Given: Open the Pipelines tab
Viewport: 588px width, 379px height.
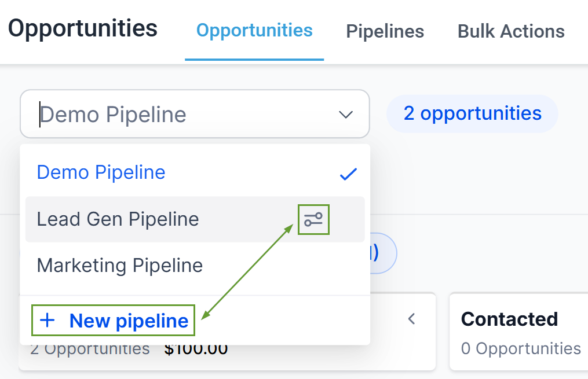Looking at the screenshot, I should click(x=385, y=31).
